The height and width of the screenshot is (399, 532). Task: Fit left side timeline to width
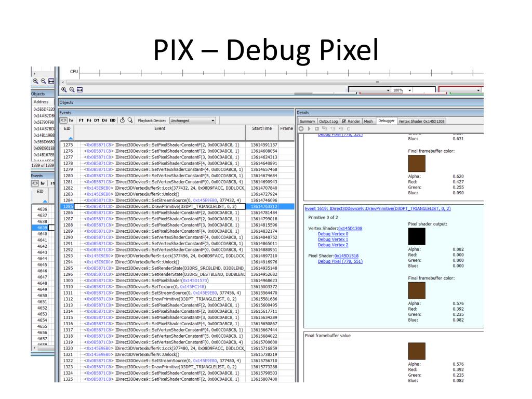(x=51, y=81)
